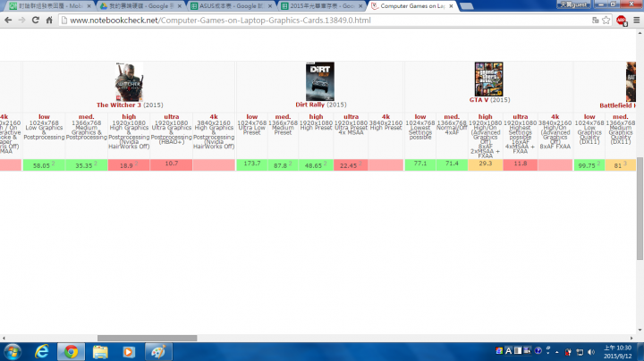Click the Dirt Rally cover thumbnail

320,81
